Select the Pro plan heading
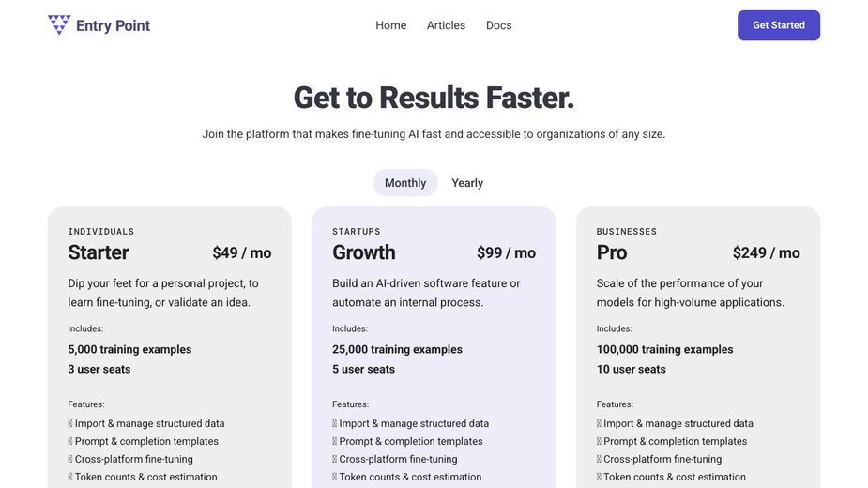Image resolution: width=868 pixels, height=488 pixels. (612, 252)
